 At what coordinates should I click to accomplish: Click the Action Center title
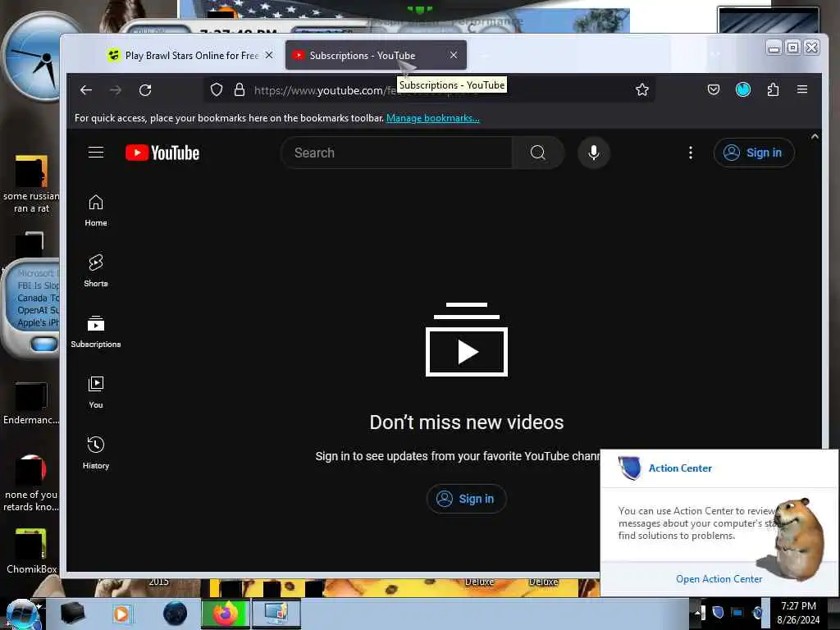click(x=680, y=468)
